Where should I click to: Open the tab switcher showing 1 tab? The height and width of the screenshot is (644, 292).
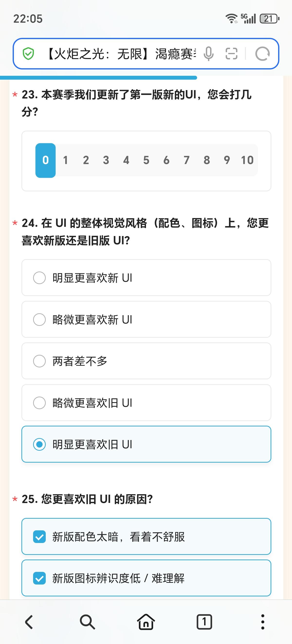[204, 621]
